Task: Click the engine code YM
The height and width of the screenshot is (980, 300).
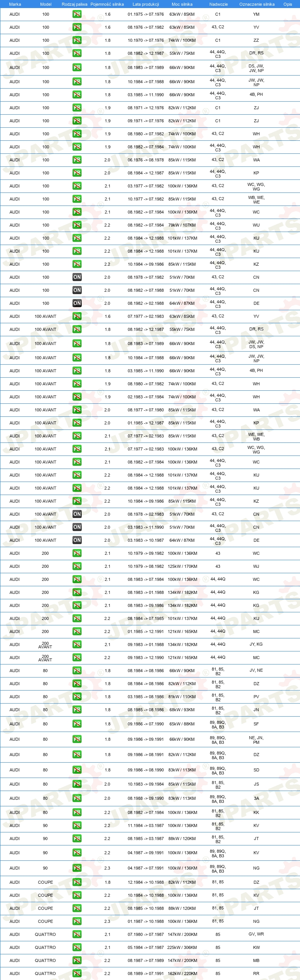Action: [256, 14]
